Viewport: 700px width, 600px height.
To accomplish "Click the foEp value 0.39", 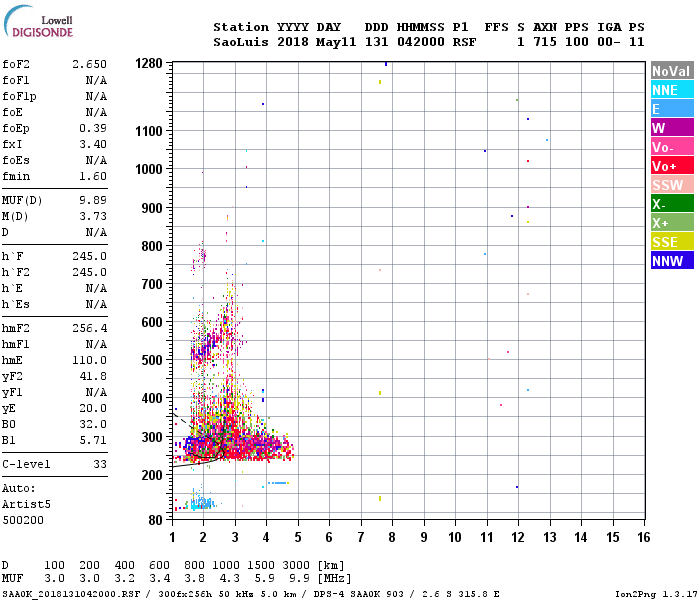I will click(x=93, y=128).
